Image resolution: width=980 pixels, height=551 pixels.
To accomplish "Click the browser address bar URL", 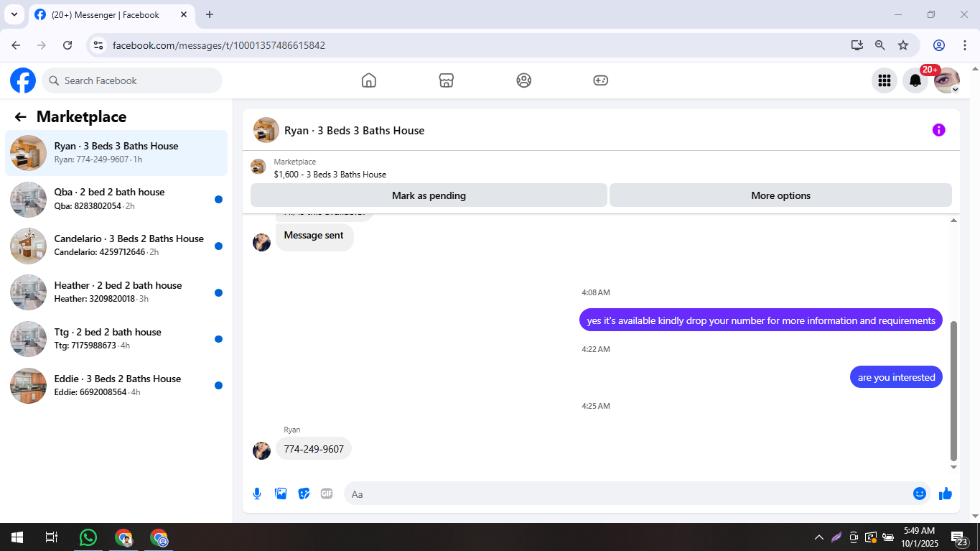I will pos(219,45).
